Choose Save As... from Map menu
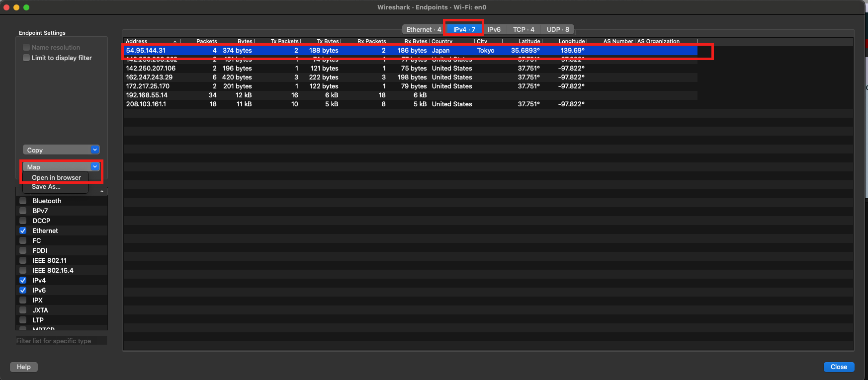This screenshot has height=380, width=868. (x=46, y=187)
